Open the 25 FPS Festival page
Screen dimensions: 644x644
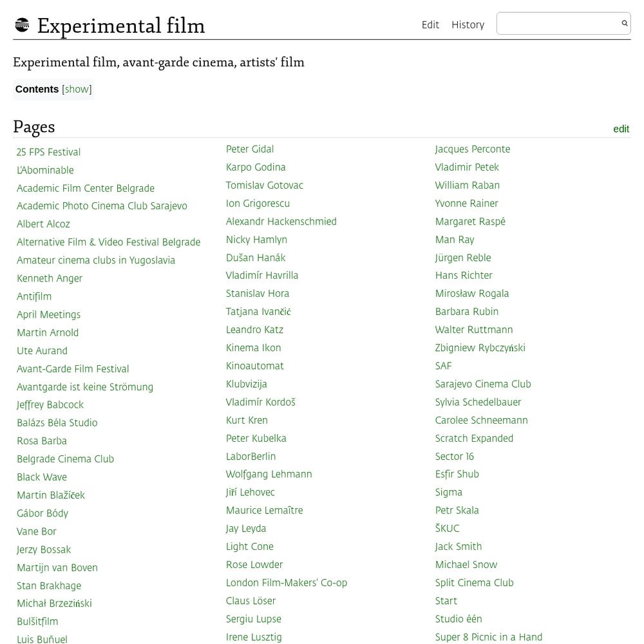(x=48, y=153)
